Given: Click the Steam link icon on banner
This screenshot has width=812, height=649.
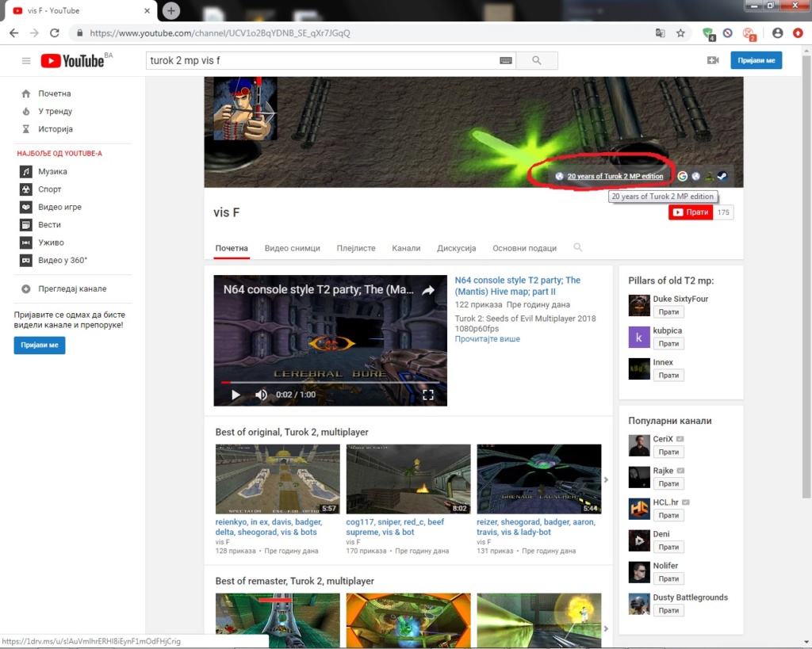Looking at the screenshot, I should coord(722,177).
